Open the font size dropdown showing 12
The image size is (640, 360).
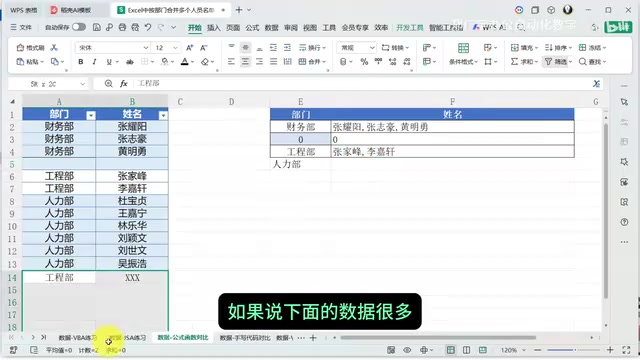click(176, 48)
